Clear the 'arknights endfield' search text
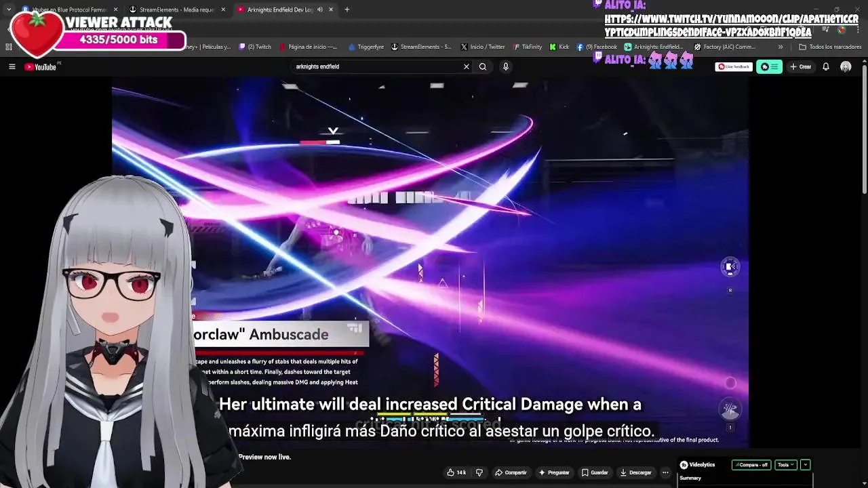Image resolution: width=868 pixels, height=488 pixels. click(466, 66)
